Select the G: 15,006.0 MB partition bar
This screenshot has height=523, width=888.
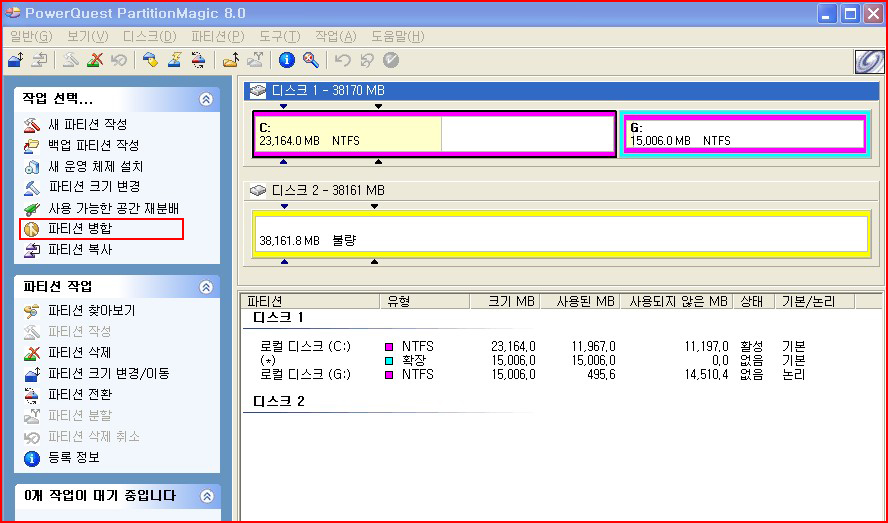click(x=745, y=134)
